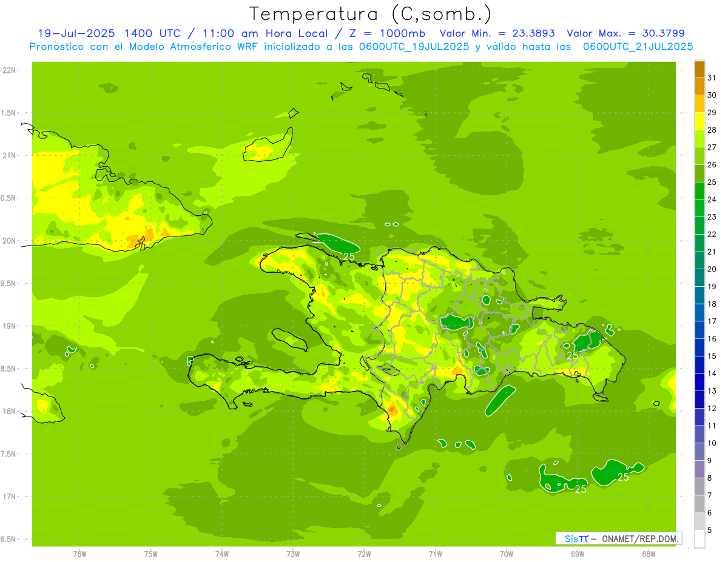
Task: Click the color scale label '15'
Action: [x=712, y=356]
